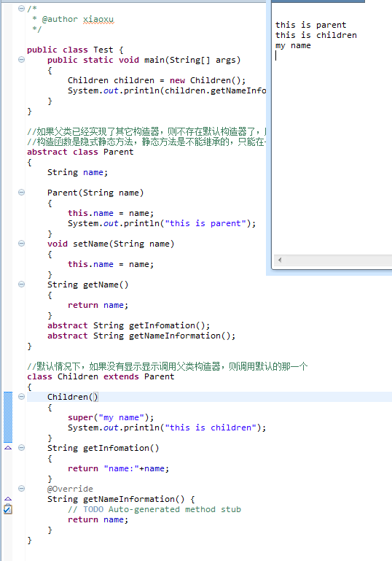Click the override marker beside getInfomation() in Children
The height and width of the screenshot is (561, 392).
tap(8, 448)
